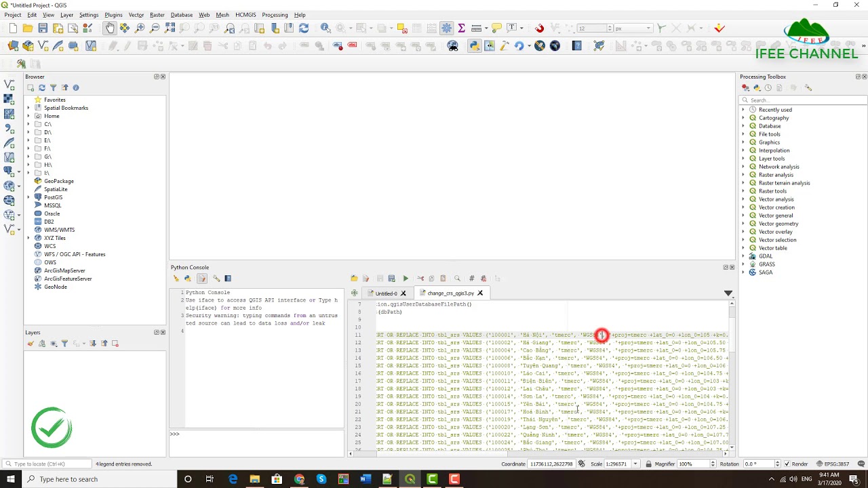Switch to change_crs_qgis3.py editor tab
This screenshot has width=868, height=488.
tap(450, 293)
